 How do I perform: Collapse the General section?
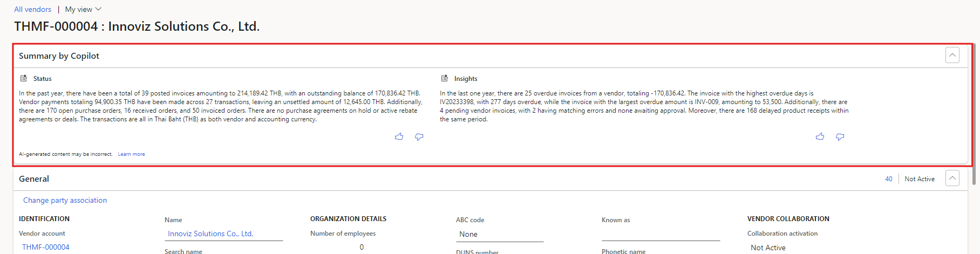[x=952, y=179]
